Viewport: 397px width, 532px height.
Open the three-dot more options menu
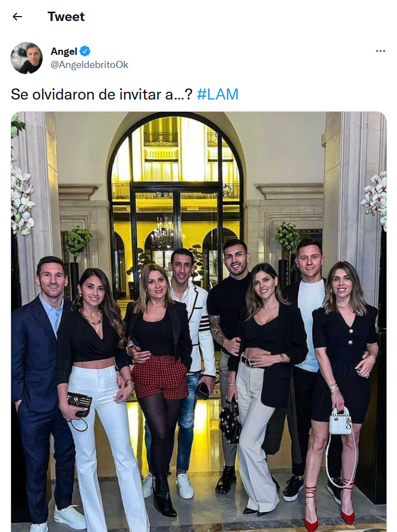[380, 51]
